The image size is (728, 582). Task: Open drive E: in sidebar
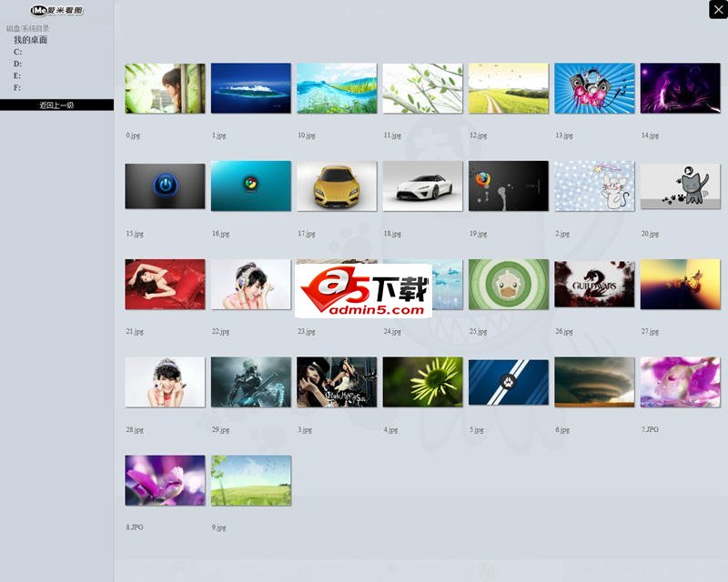tap(17, 75)
